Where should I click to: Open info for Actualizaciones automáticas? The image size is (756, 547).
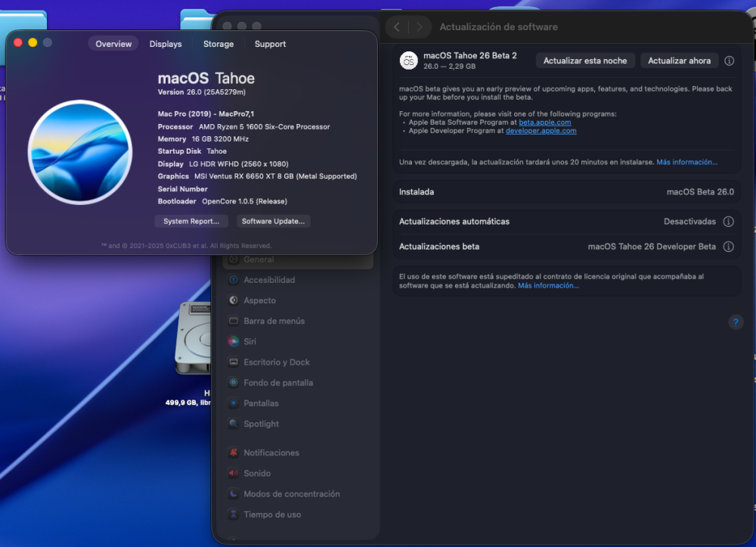click(x=729, y=222)
